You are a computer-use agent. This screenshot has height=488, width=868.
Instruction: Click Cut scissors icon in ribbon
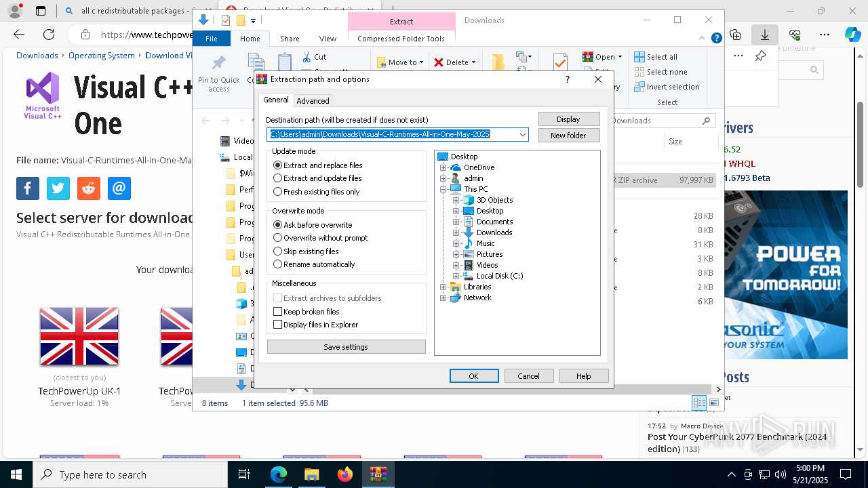tap(307, 57)
